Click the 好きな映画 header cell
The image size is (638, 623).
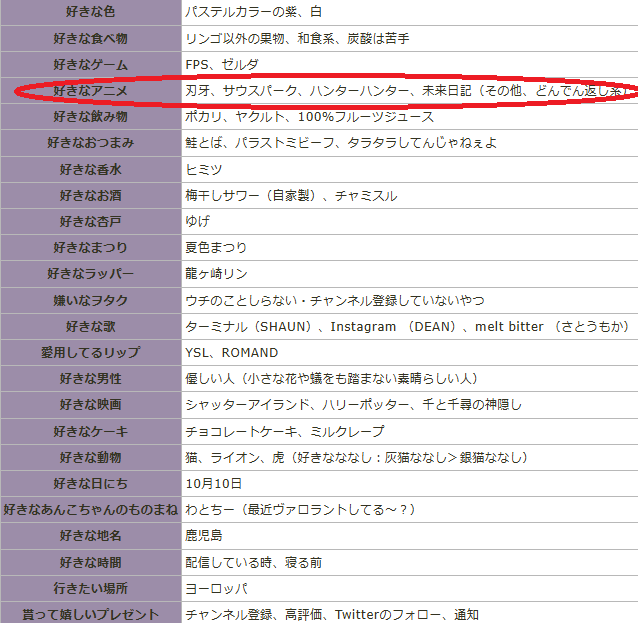(x=90, y=405)
